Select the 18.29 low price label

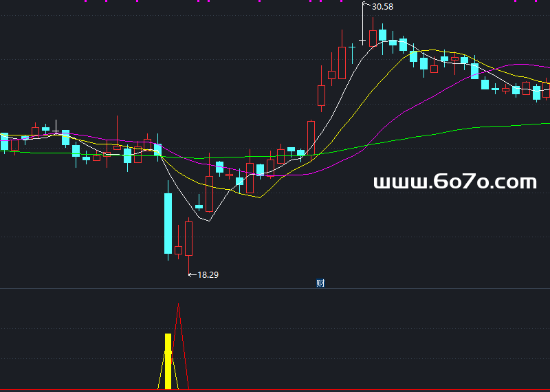coord(208,275)
